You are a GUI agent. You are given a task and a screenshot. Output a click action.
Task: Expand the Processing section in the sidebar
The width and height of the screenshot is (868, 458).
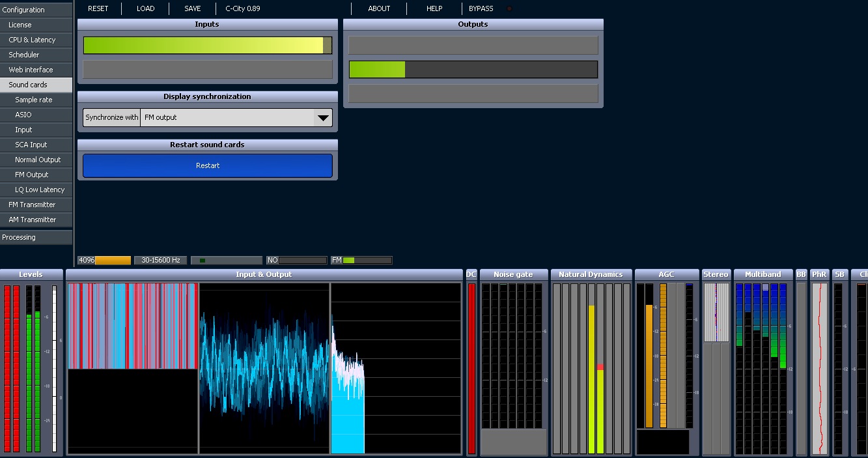(36, 237)
